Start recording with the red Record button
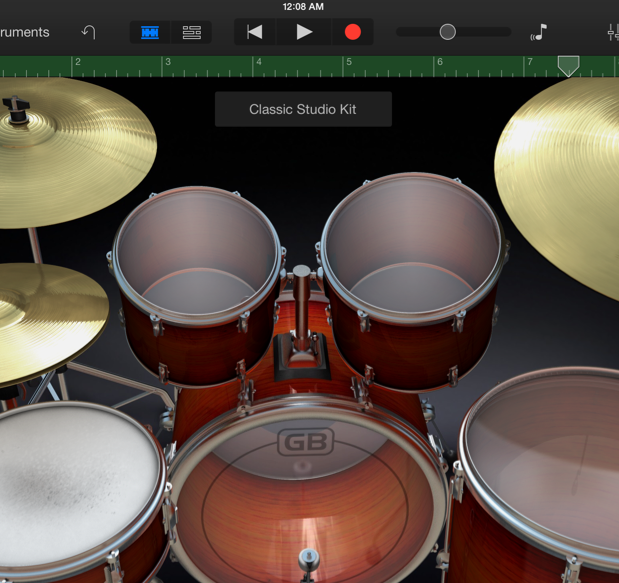This screenshot has width=619, height=583. pyautogui.click(x=352, y=32)
